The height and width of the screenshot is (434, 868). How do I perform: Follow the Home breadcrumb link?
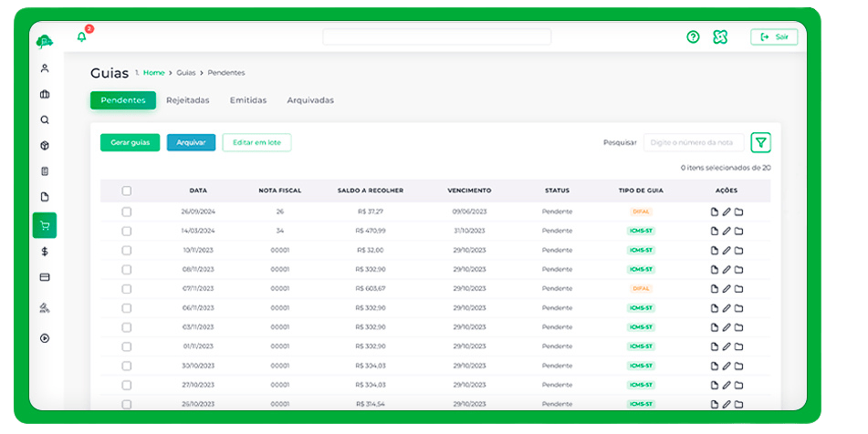[154, 72]
